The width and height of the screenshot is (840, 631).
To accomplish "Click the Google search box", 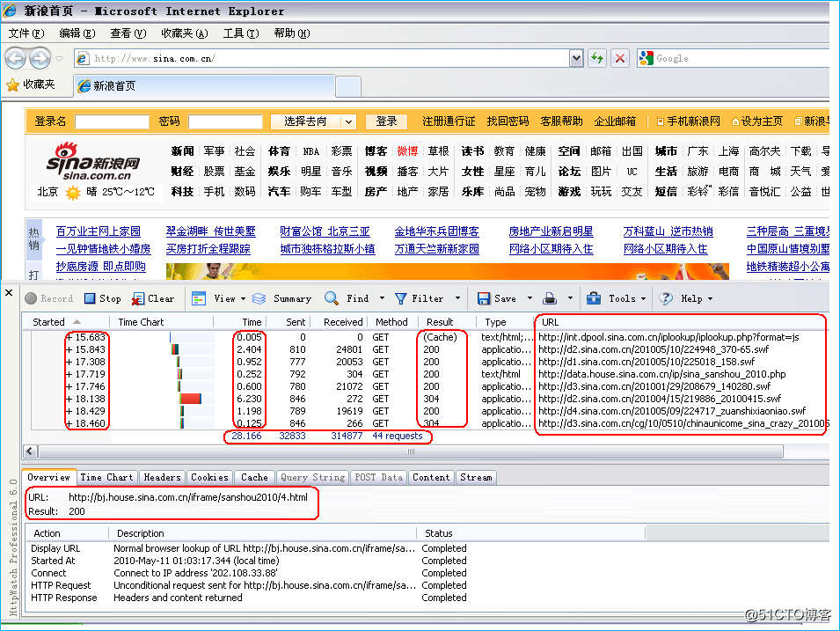I will [741, 58].
